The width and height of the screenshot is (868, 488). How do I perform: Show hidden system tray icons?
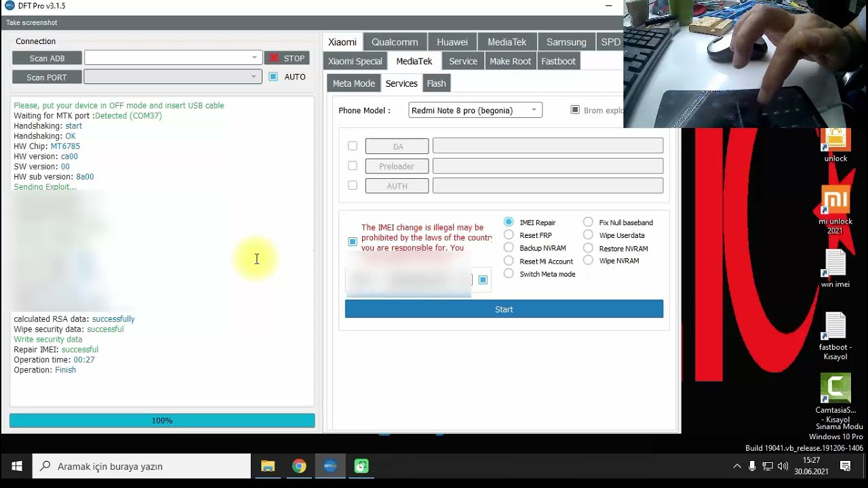[737, 466]
